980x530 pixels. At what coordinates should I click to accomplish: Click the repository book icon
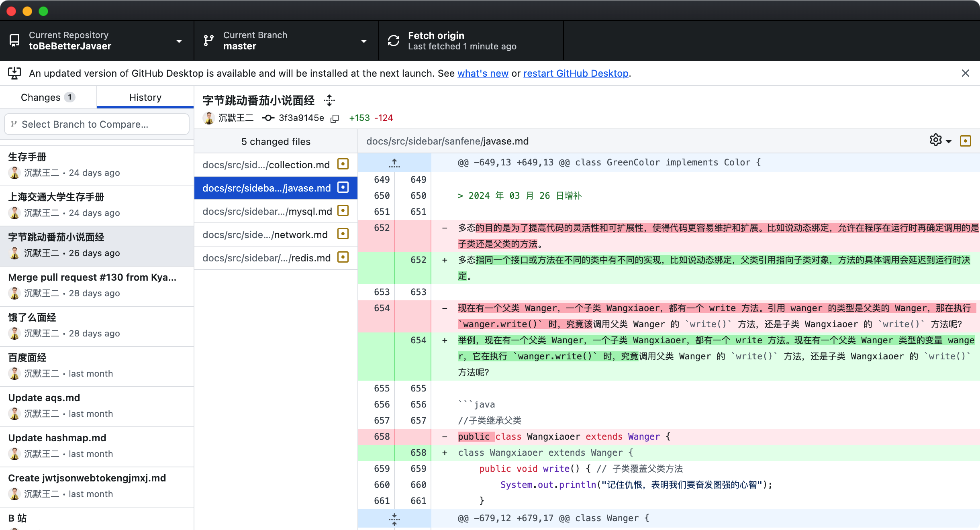(15, 41)
